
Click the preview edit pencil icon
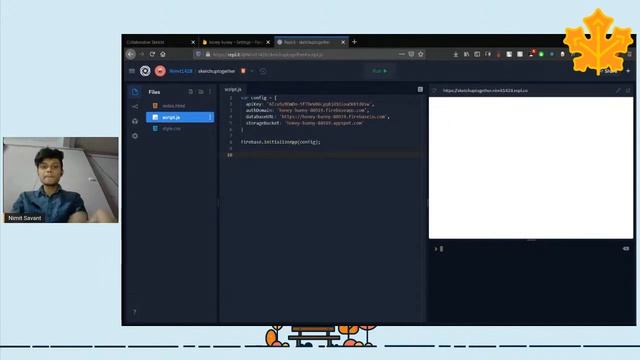pos(618,91)
